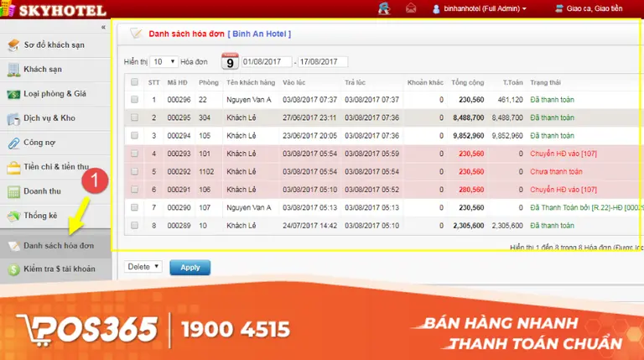Click invoice code 000294

179,136
